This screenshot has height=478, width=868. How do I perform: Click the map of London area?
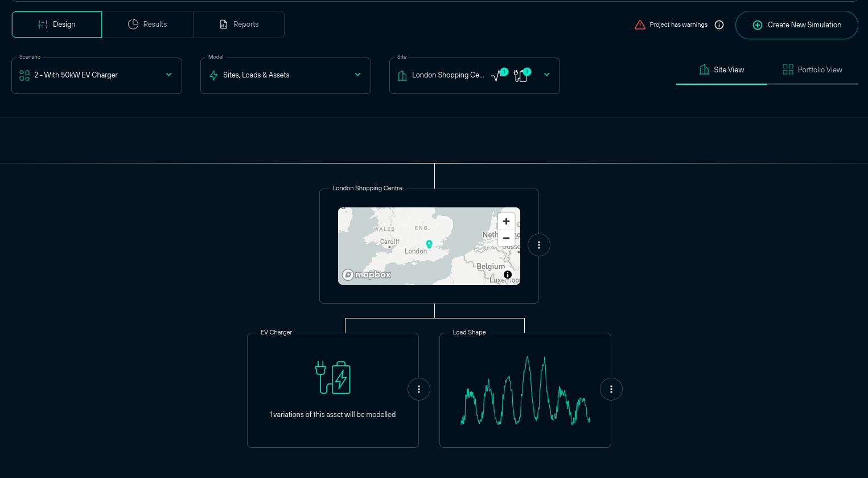pyautogui.click(x=429, y=246)
